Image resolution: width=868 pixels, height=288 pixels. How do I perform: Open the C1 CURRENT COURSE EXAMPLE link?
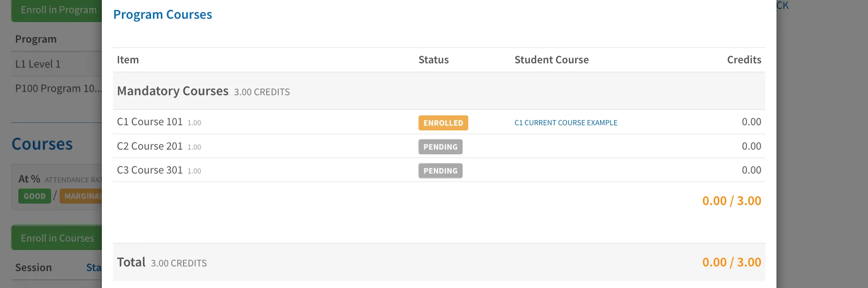(566, 123)
